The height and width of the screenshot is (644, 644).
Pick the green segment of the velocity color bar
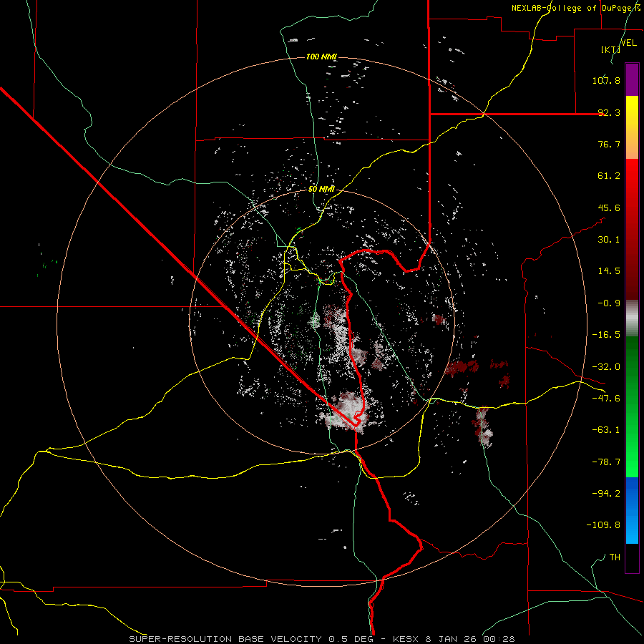pos(632,406)
